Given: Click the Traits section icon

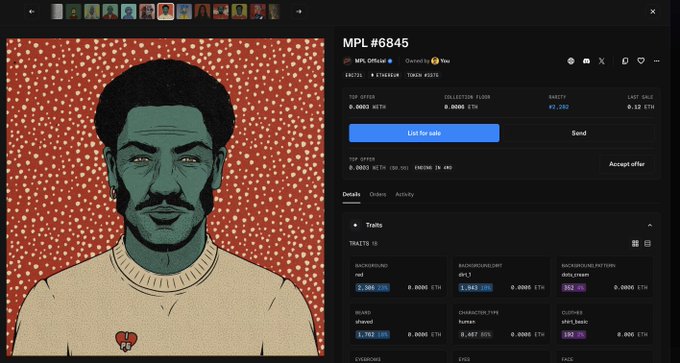Looking at the screenshot, I should point(356,225).
